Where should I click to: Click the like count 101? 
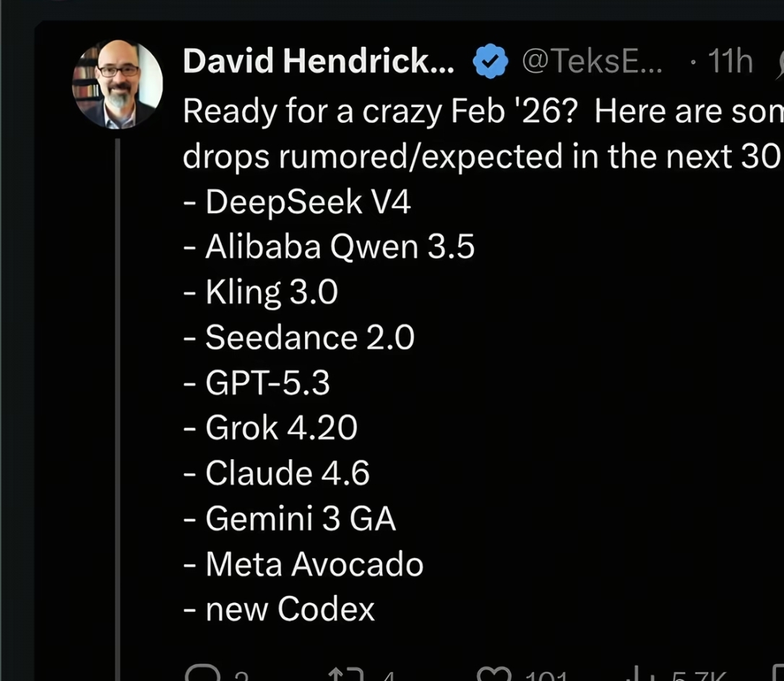(x=546, y=677)
